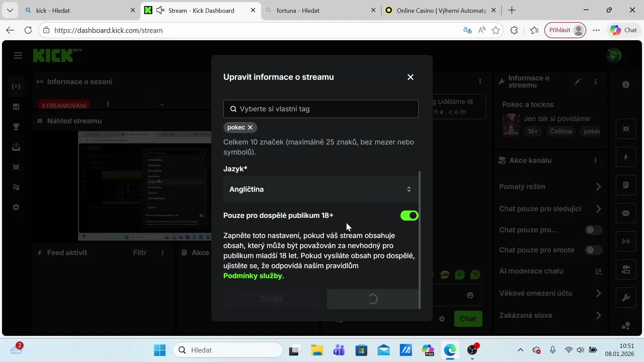Click the loading save button
The image size is (644, 362).
tap(373, 299)
